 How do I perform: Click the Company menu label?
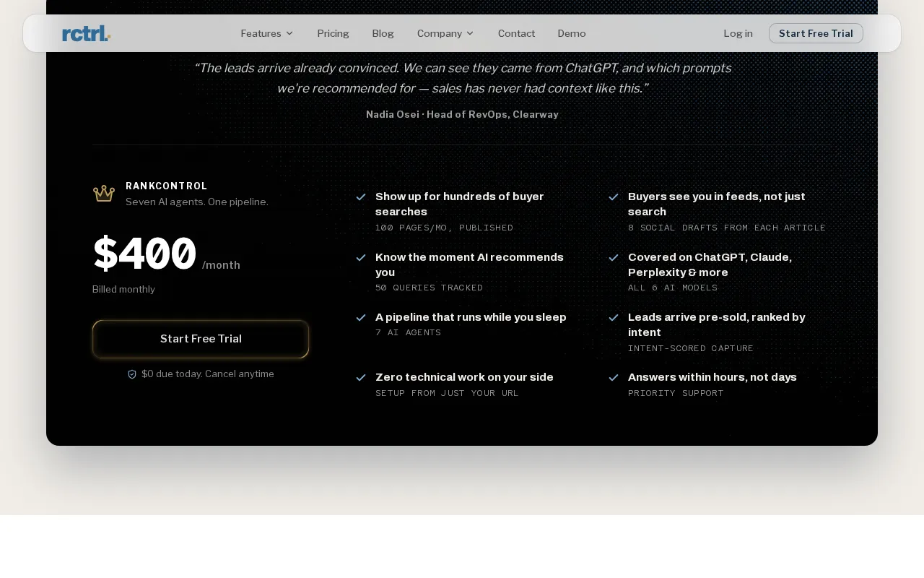[440, 33]
